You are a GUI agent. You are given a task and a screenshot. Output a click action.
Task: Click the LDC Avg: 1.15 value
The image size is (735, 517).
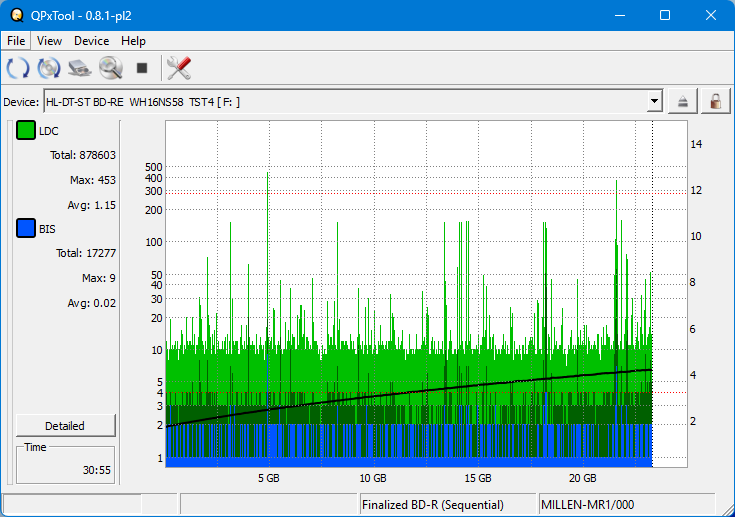tap(91, 205)
